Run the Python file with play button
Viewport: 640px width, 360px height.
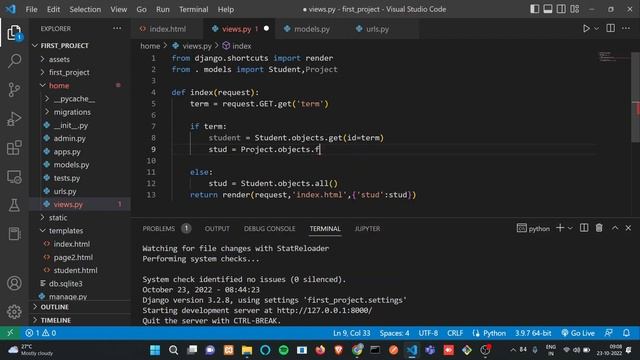click(x=586, y=29)
